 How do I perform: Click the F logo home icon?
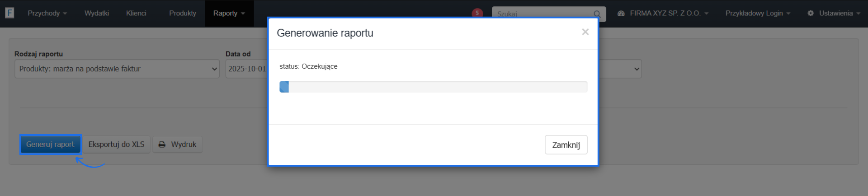9,13
